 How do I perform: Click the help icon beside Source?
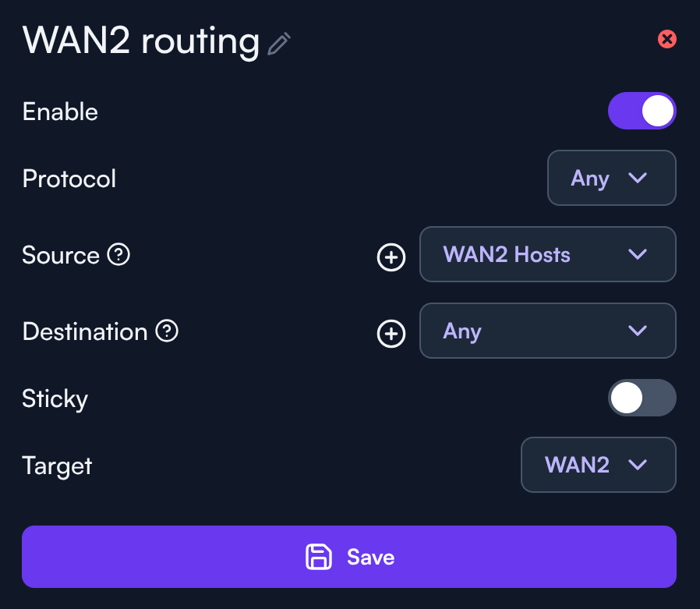[x=118, y=254]
